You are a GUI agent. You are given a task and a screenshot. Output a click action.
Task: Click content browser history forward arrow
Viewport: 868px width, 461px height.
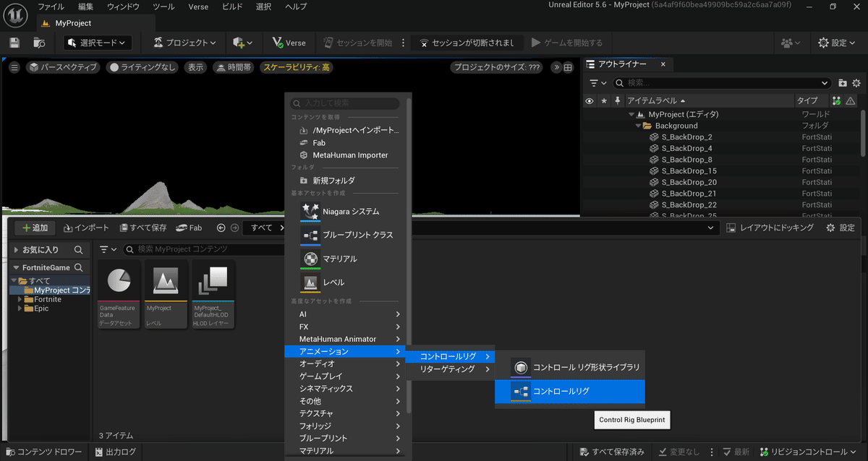[234, 228]
